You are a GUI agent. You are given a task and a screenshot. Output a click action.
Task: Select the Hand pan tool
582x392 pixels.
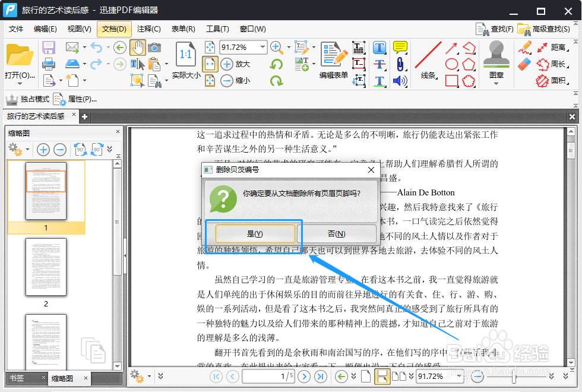[138, 48]
